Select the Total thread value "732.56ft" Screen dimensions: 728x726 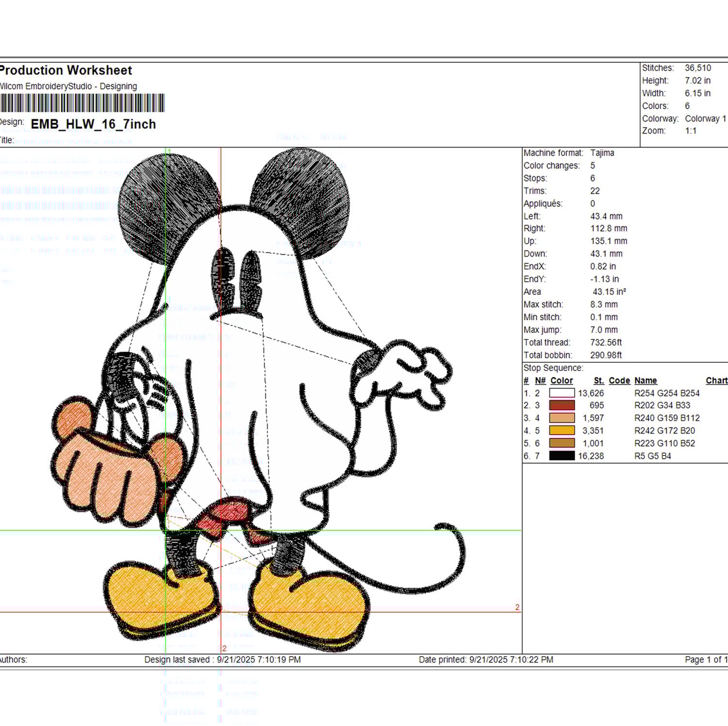(x=606, y=342)
